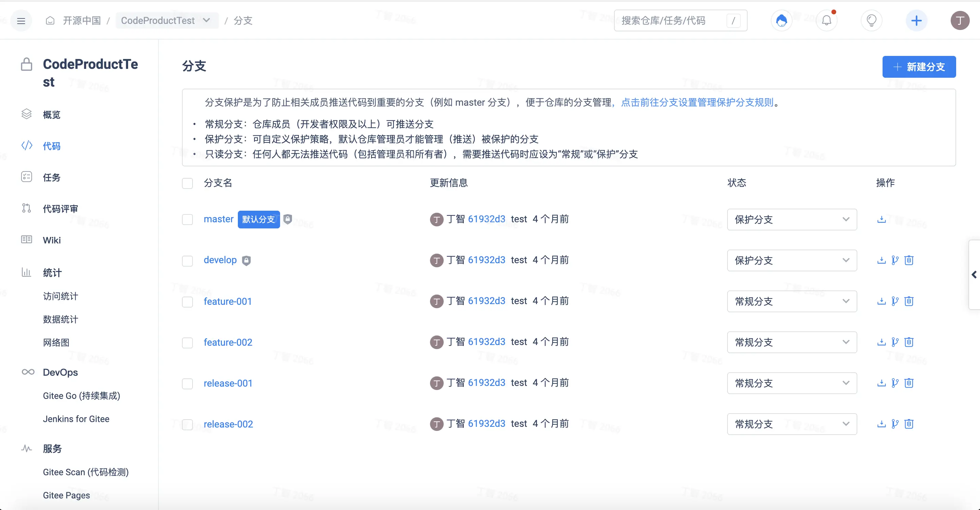This screenshot has width=980, height=510.
Task: Open the hamburger menu icon
Action: coord(21,20)
